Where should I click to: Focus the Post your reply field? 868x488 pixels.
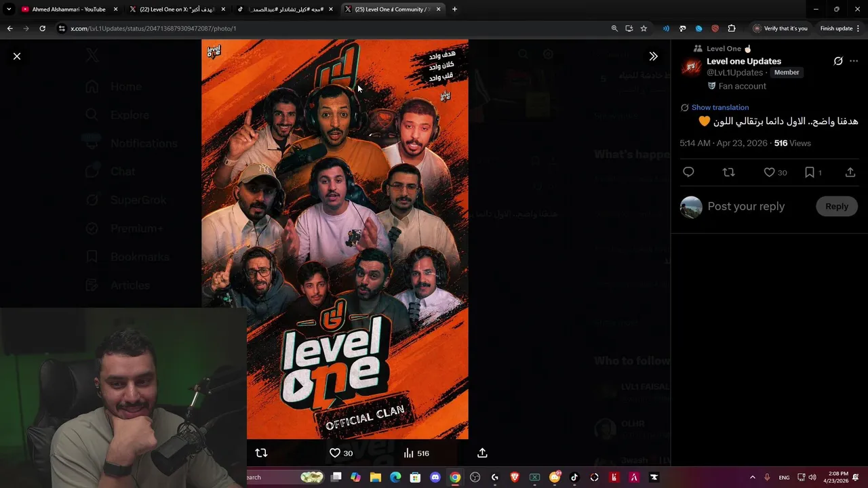tap(746, 207)
